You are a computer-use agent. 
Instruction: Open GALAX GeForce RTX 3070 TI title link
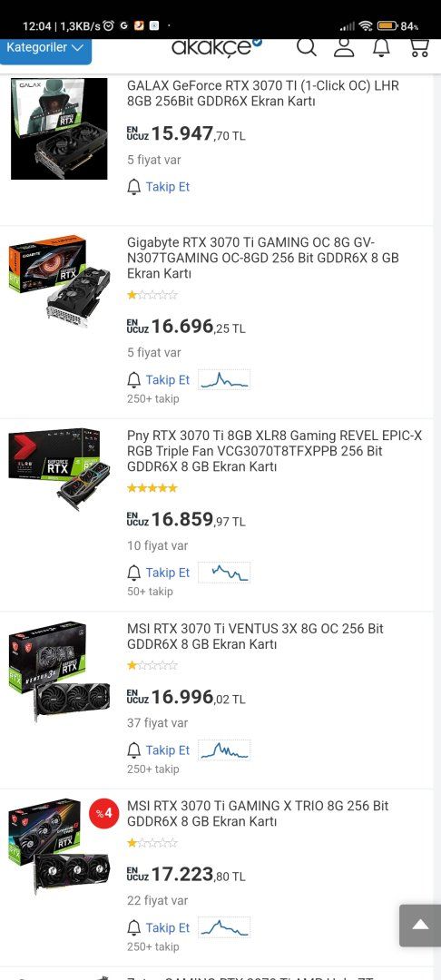pyautogui.click(x=263, y=93)
